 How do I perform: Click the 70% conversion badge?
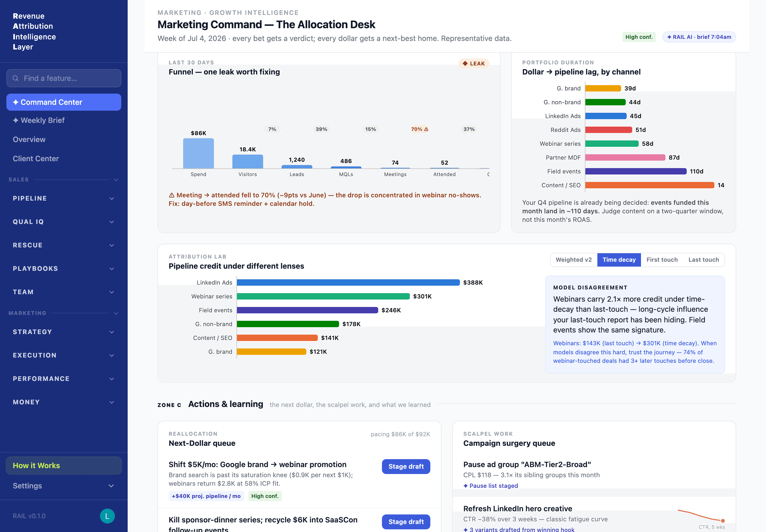point(419,129)
